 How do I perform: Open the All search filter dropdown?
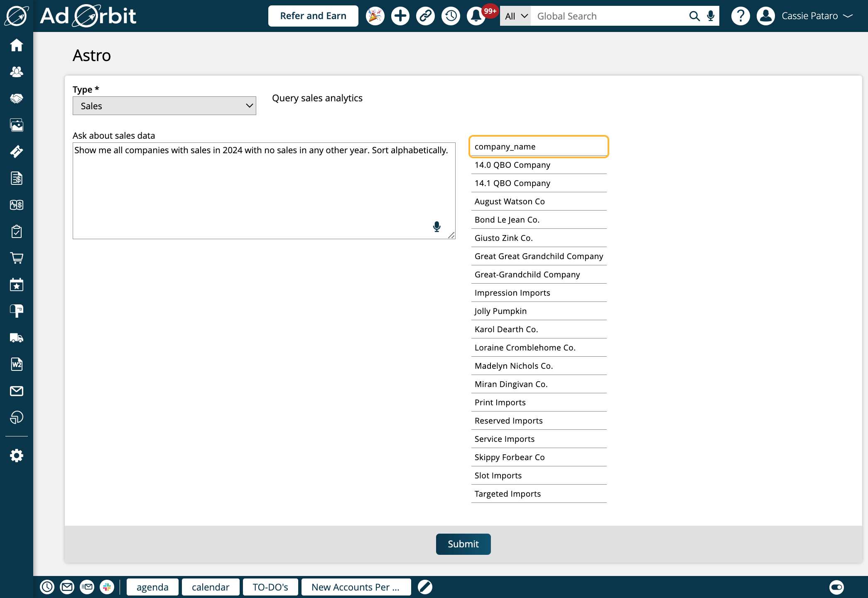515,16
